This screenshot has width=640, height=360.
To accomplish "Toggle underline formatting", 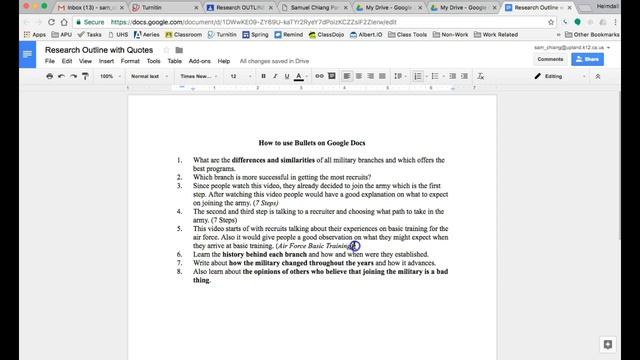I will (x=287, y=76).
